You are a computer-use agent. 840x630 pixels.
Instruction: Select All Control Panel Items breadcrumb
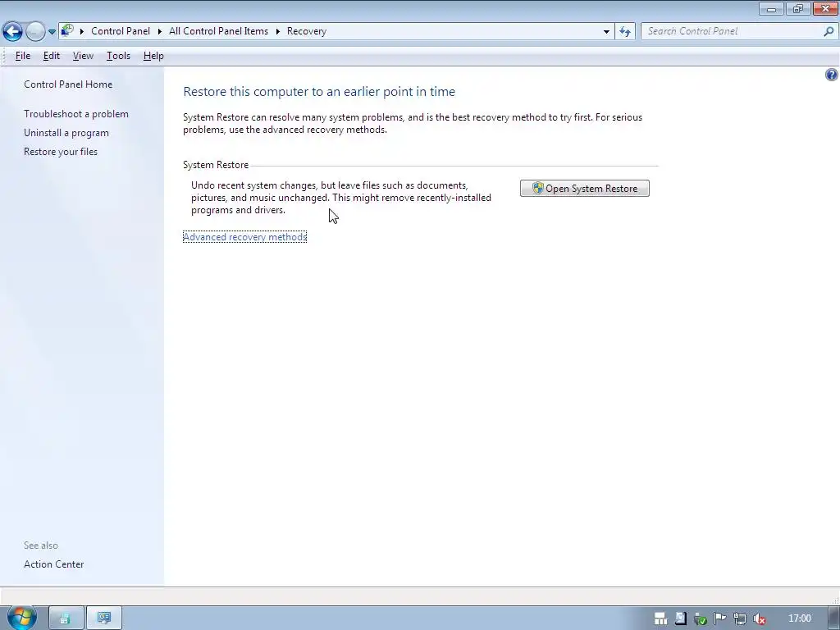click(x=218, y=31)
